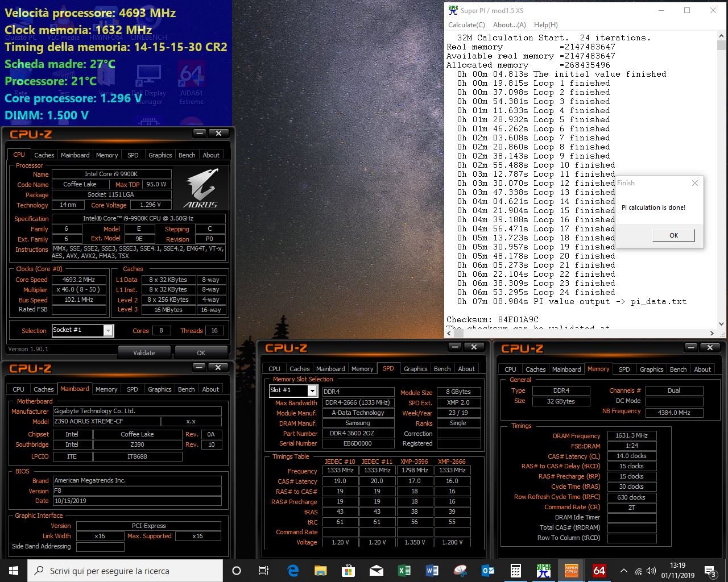This screenshot has width=728, height=582.
Task: Click OK in the Finish dialog
Action: pyautogui.click(x=673, y=235)
